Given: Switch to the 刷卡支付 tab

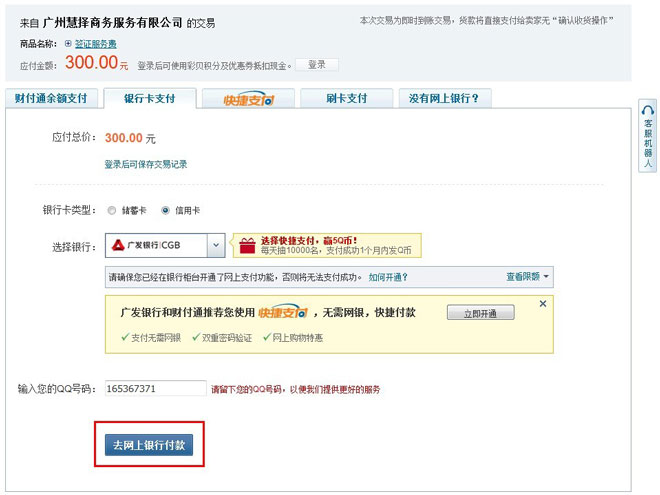Looking at the screenshot, I should (347, 98).
